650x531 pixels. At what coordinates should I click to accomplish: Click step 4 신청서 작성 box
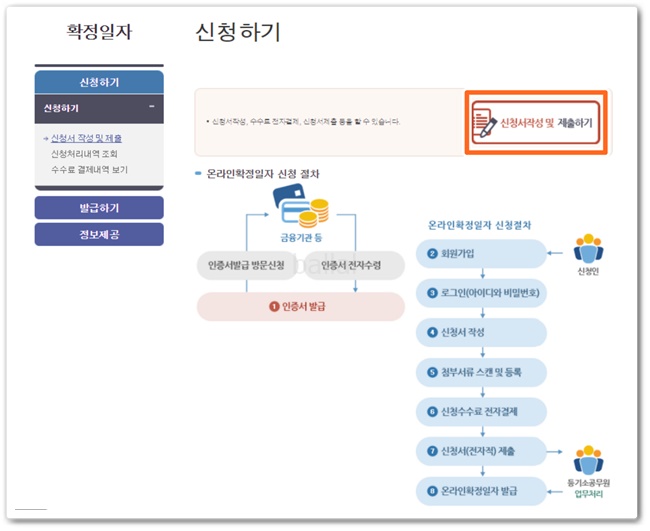point(481,332)
